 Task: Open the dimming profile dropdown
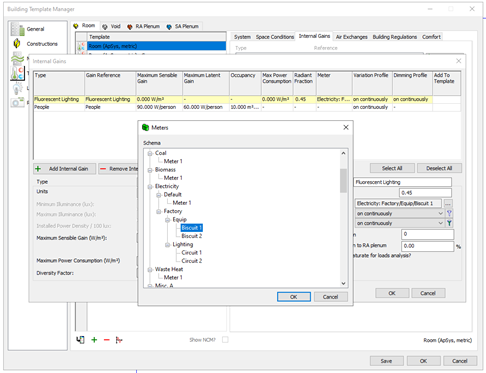point(440,223)
